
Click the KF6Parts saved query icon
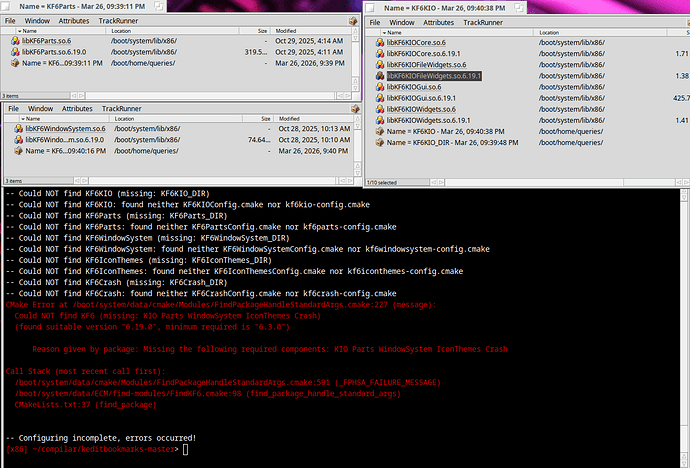(x=15, y=63)
